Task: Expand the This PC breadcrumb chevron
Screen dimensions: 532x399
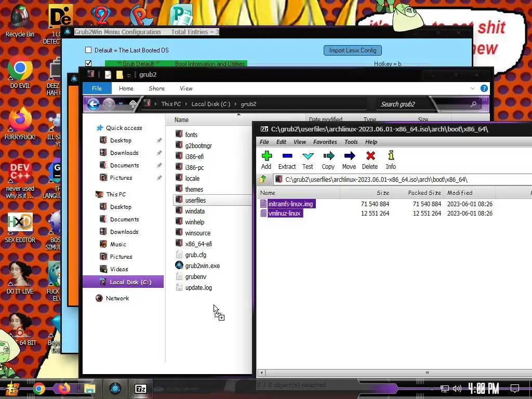Action: click(187, 104)
